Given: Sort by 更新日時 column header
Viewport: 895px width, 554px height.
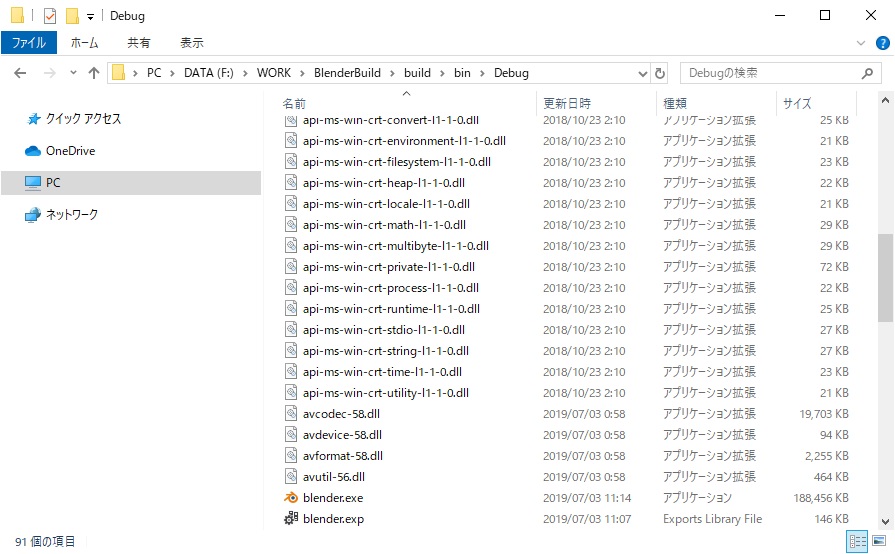Looking at the screenshot, I should (567, 103).
